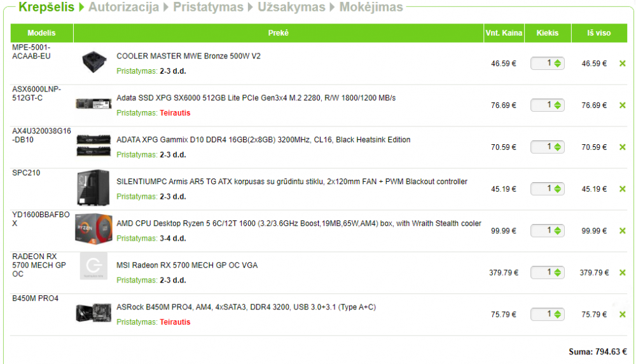This screenshot has height=364, width=636.
Task: Click model code YD1600BBAFBOX
Action: tap(41, 219)
